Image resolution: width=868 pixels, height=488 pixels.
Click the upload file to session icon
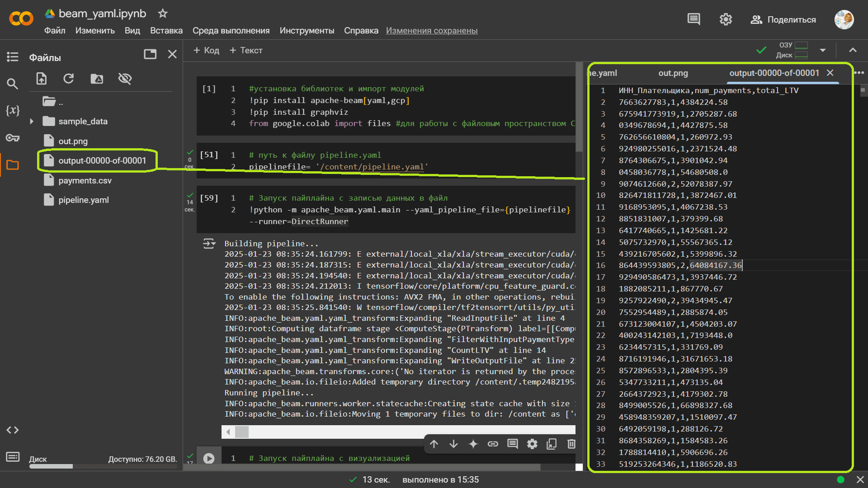42,79
